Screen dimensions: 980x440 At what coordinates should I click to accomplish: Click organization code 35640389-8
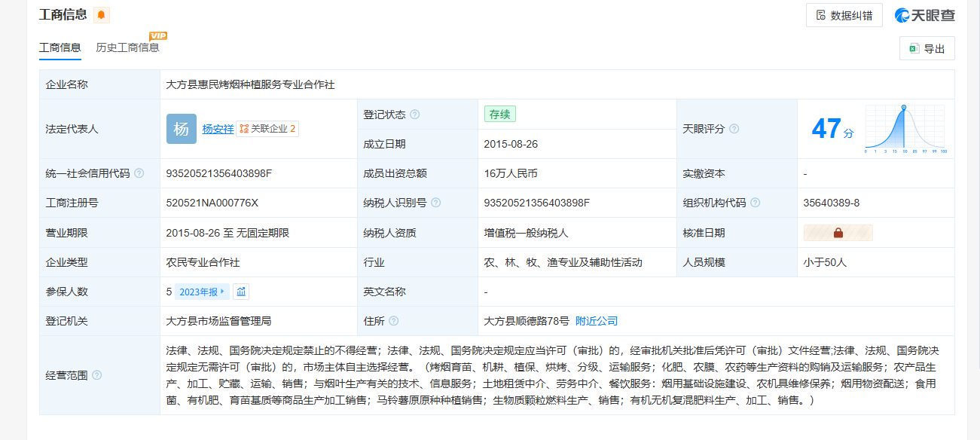tap(832, 203)
